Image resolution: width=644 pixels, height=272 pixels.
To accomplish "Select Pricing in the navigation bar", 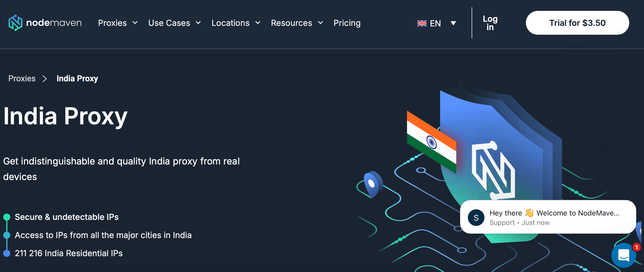I will [x=347, y=23].
